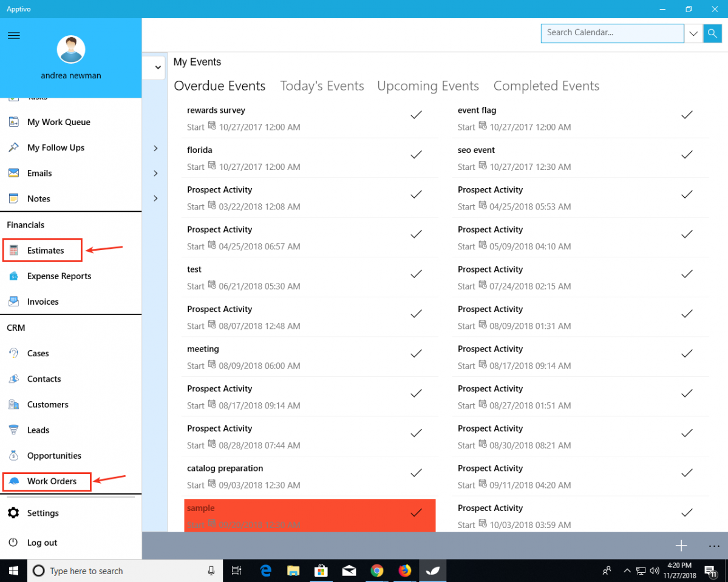Check off the seo event checkmark

point(687,155)
